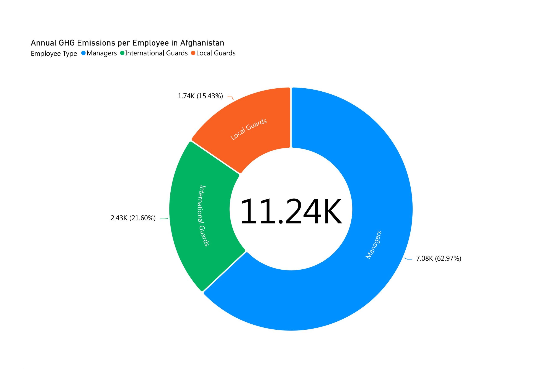Click the 2.43K (21.60%) data label
The width and height of the screenshot is (555, 392).
click(133, 218)
